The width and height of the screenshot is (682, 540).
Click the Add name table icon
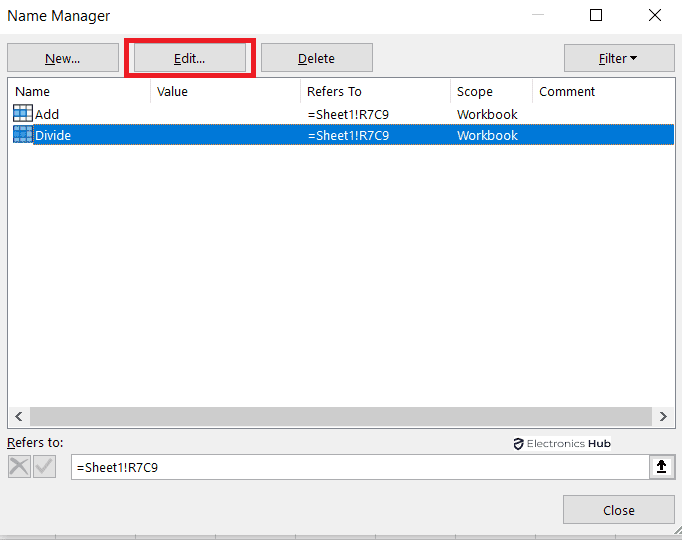coord(22,114)
